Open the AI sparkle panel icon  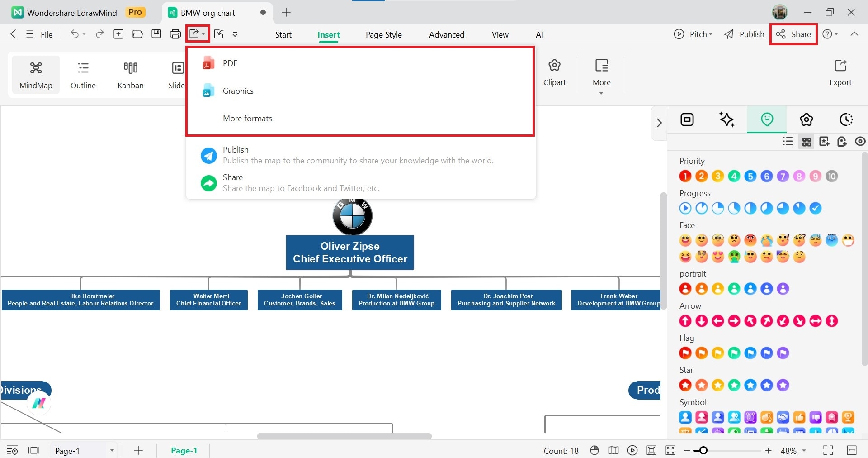(727, 119)
